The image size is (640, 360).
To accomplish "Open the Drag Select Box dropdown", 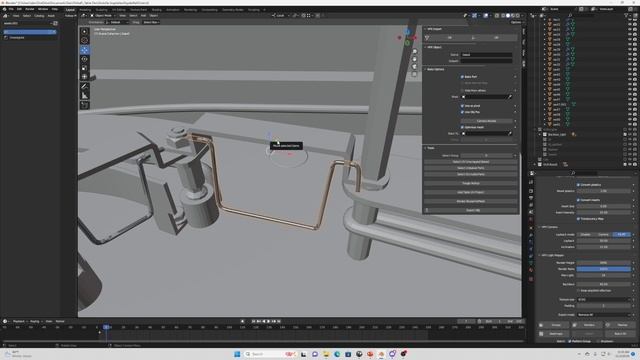I will tap(151, 22).
